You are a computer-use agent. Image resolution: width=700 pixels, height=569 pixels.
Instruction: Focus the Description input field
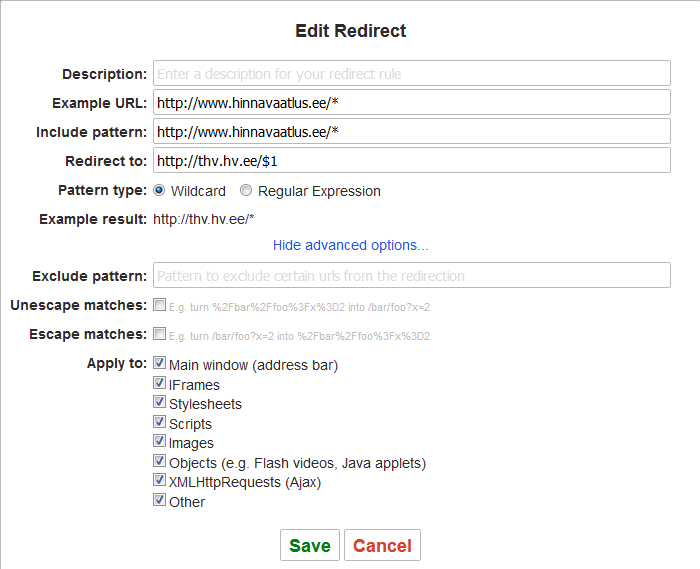coord(412,73)
